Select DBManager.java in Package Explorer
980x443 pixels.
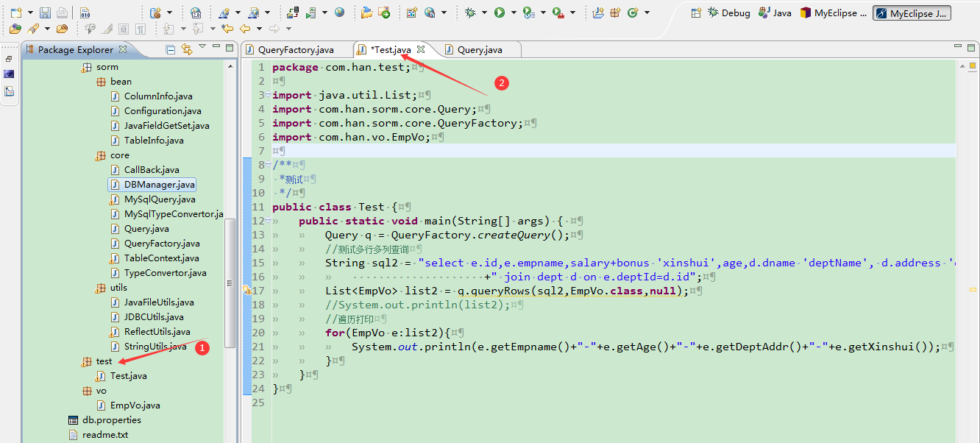(151, 185)
